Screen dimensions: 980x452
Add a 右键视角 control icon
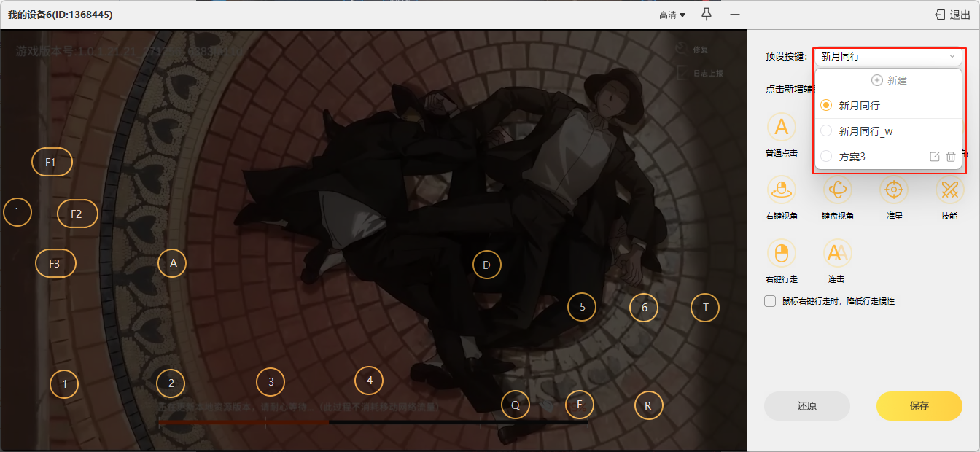pos(781,190)
